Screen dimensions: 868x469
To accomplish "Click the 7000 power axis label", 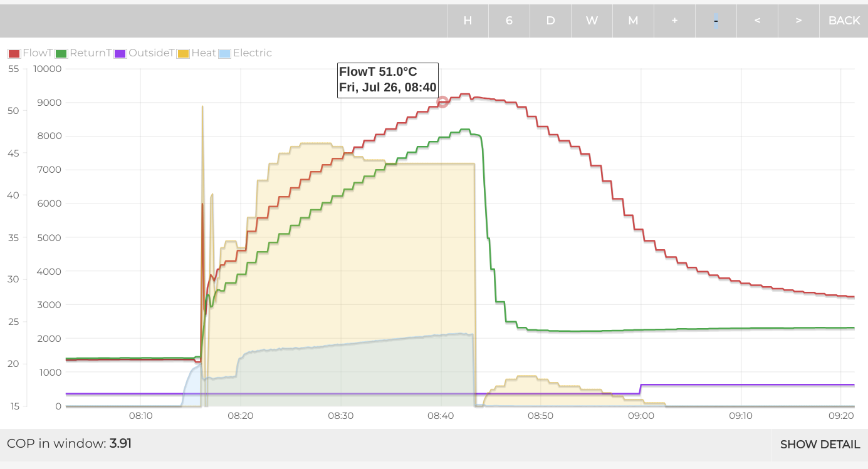I will 50,170.
